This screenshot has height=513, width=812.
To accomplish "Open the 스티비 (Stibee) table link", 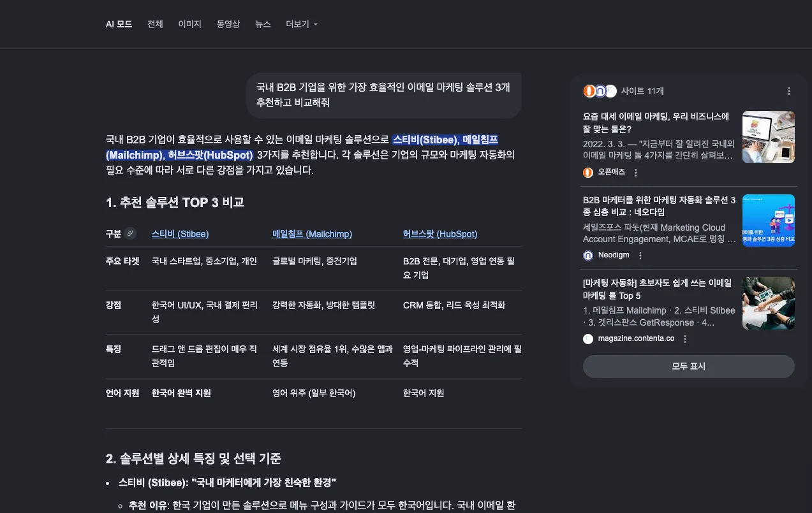I will [x=180, y=233].
